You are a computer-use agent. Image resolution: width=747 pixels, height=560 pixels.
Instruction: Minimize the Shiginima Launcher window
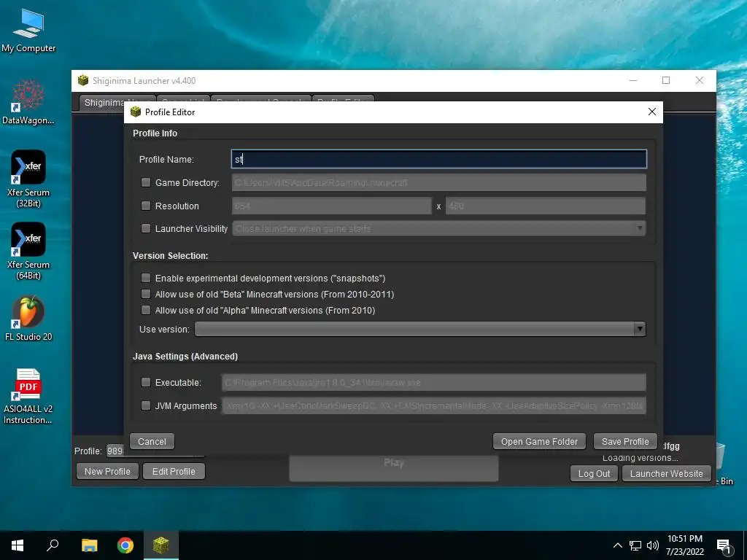pyautogui.click(x=633, y=80)
